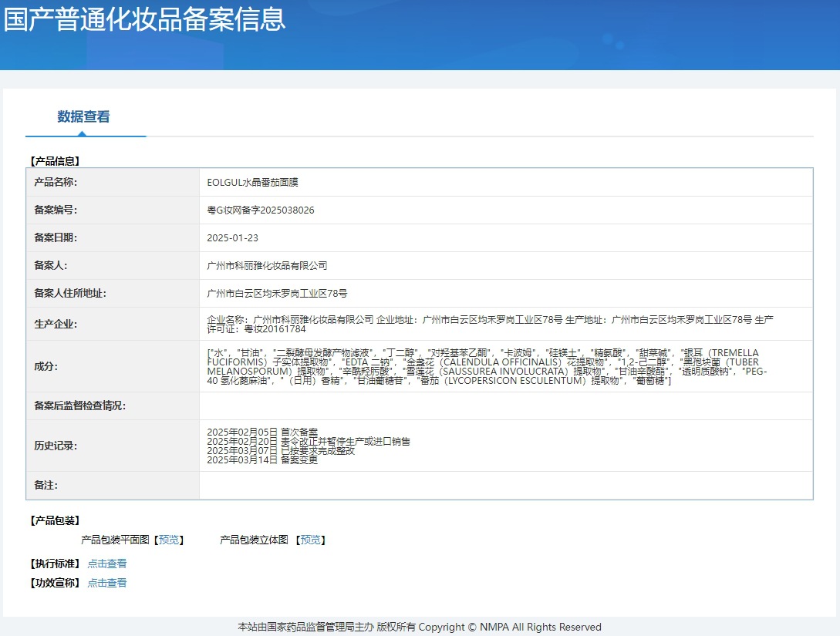The image size is (840, 636).
Task: Click the page title 国产普通化妆品备案信息
Action: tap(145, 19)
